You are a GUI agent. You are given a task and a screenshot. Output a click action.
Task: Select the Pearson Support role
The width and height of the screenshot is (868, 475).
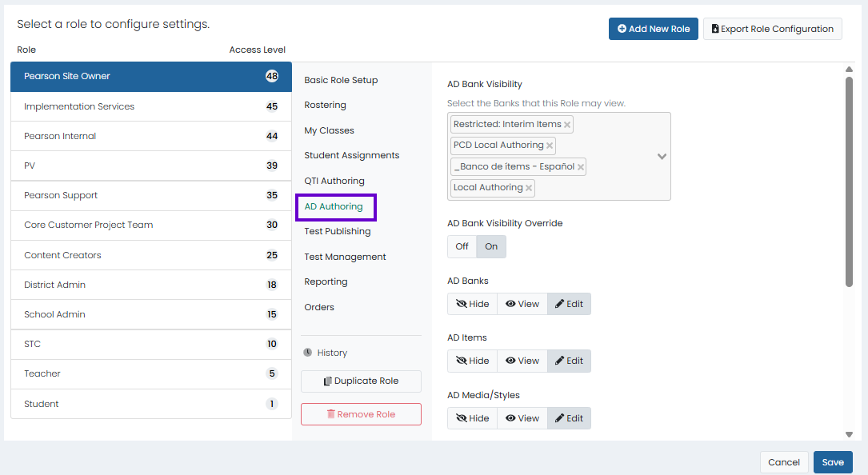(x=151, y=195)
